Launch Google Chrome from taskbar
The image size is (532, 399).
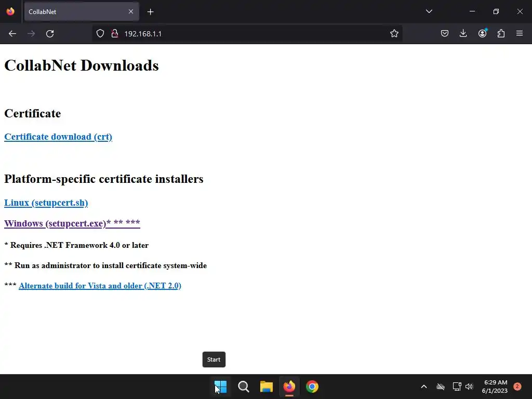312,387
